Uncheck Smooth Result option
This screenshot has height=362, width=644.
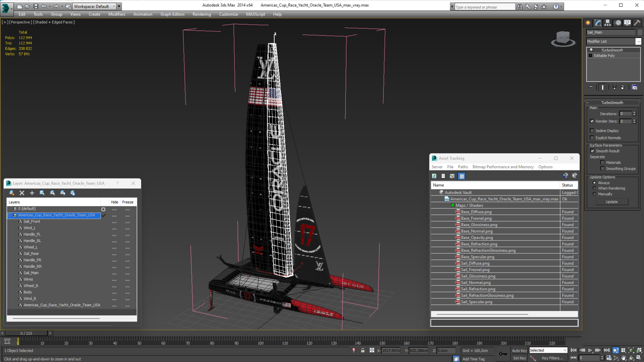592,151
